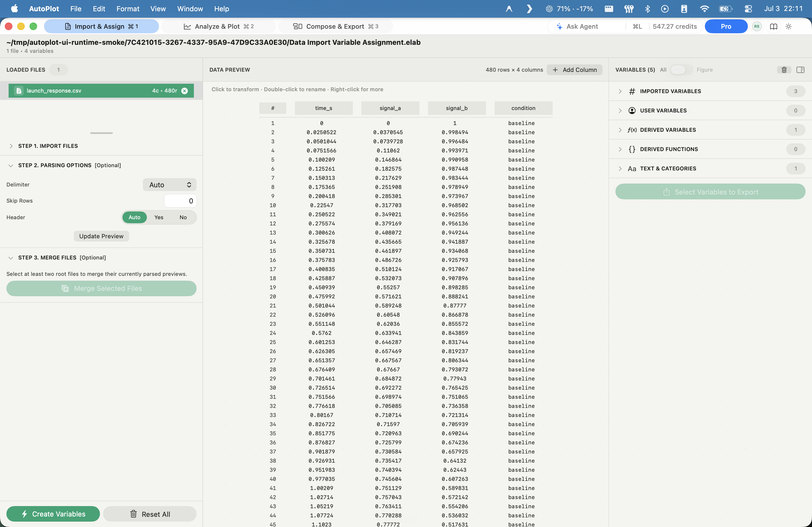The height and width of the screenshot is (527, 812).
Task: Collapse Step 2. Parsing Options
Action: point(11,166)
